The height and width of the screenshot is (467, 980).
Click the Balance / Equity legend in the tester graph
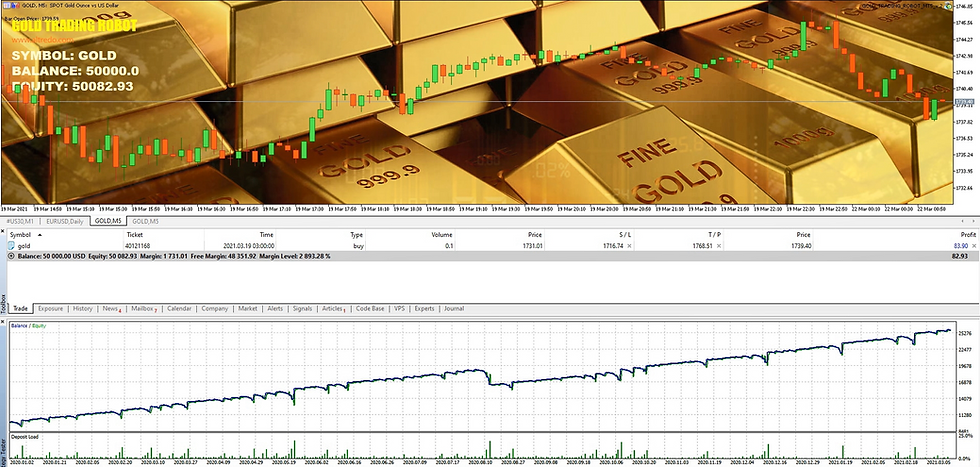pyautogui.click(x=29, y=326)
